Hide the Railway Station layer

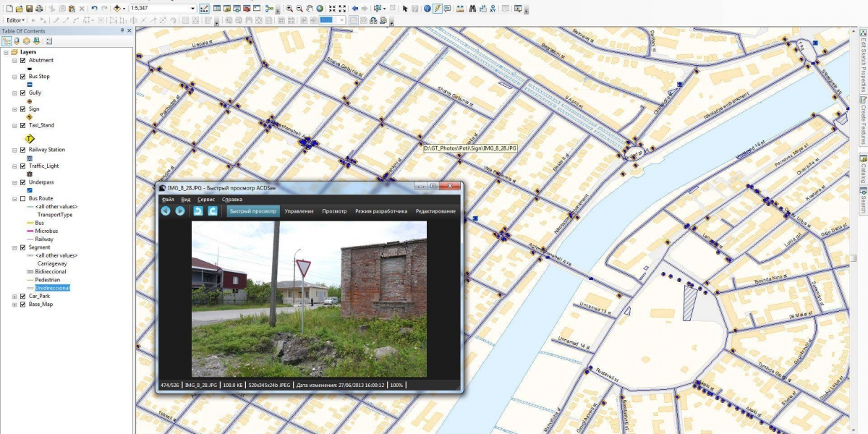pyautogui.click(x=23, y=150)
